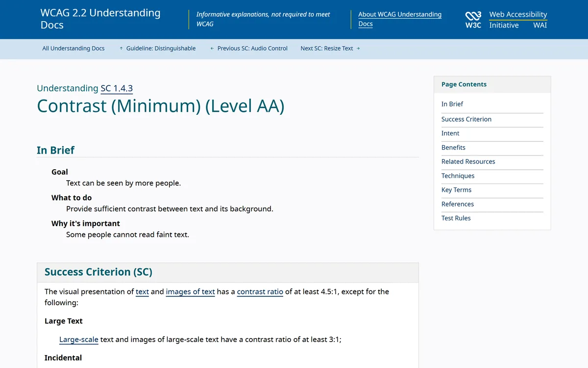The width and height of the screenshot is (588, 368).
Task: Go to Web Accessibility Initiative WAI link
Action: [x=518, y=20]
